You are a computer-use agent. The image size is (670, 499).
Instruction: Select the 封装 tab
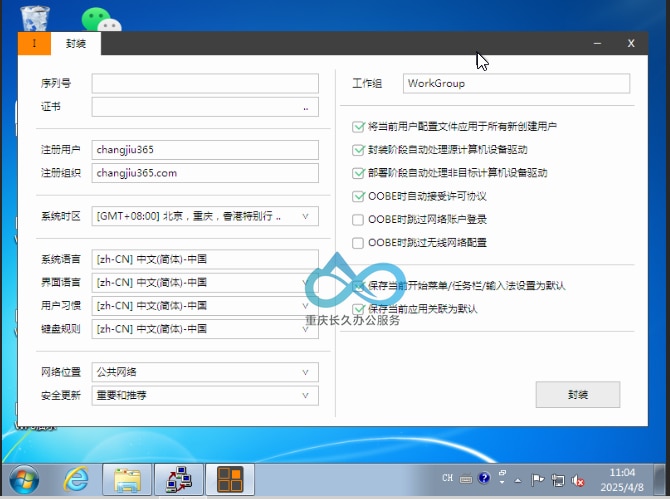click(x=76, y=44)
